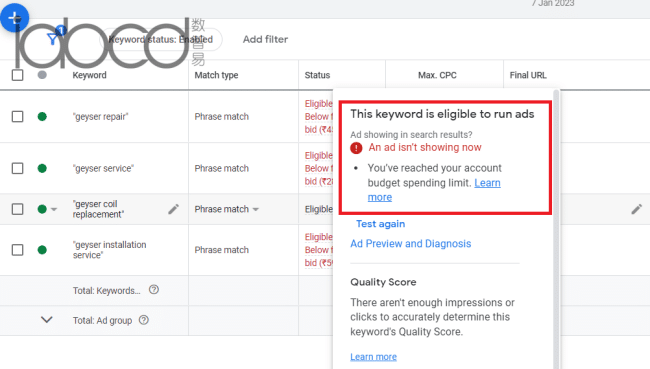Click green status dot of "geyser installation service"
Viewport: 650px width, 369px height.
42,250
